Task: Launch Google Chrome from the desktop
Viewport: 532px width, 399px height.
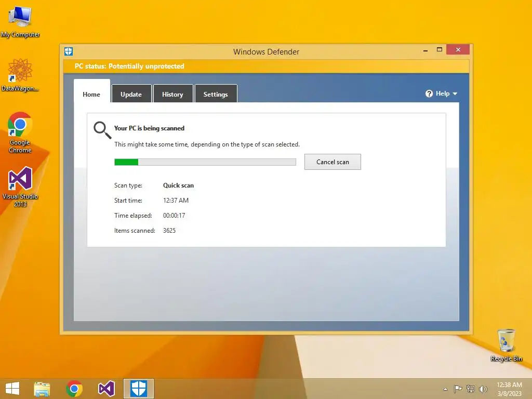Action: click(20, 132)
